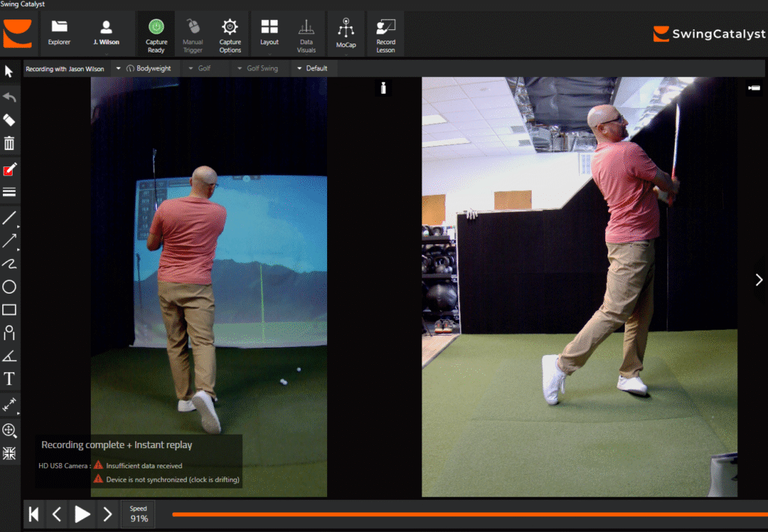
Task: Click the orange playback timeline bar
Action: click(465, 514)
